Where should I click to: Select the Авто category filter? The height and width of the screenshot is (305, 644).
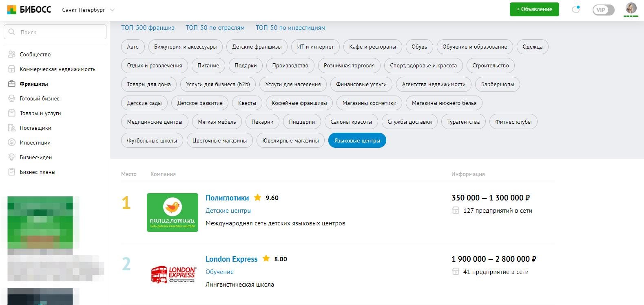133,47
